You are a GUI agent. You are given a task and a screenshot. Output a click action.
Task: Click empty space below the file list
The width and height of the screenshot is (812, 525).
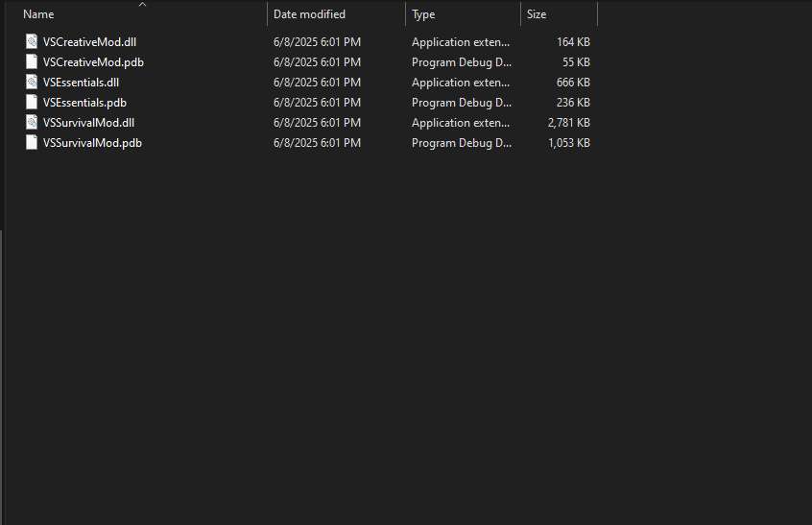pyautogui.click(x=384, y=336)
